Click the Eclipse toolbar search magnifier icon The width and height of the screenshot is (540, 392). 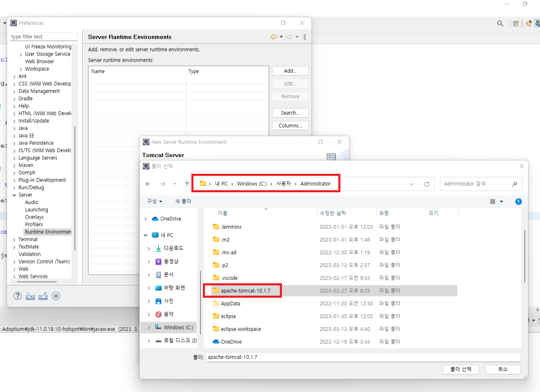tap(500, 23)
